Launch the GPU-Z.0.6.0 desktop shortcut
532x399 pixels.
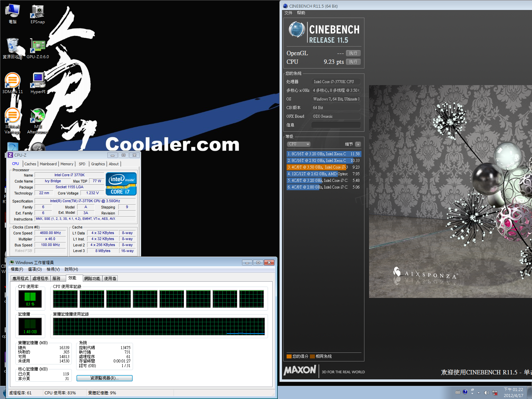38,49
